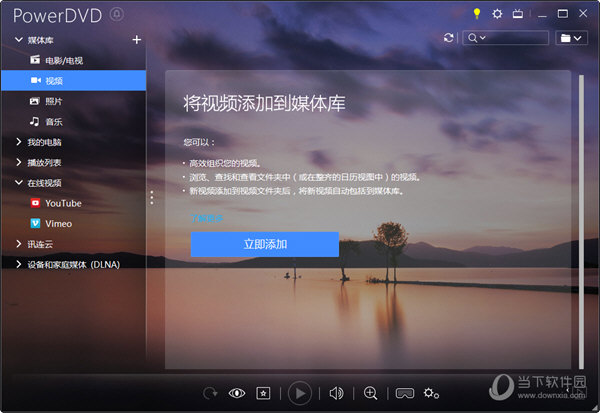Click the rotate icon in bottom bar
The width and height of the screenshot is (600, 413).
[210, 393]
